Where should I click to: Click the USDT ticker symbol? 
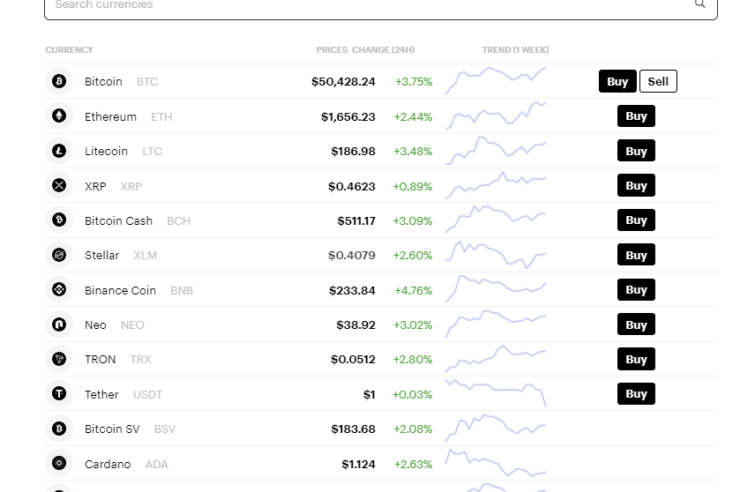click(148, 394)
